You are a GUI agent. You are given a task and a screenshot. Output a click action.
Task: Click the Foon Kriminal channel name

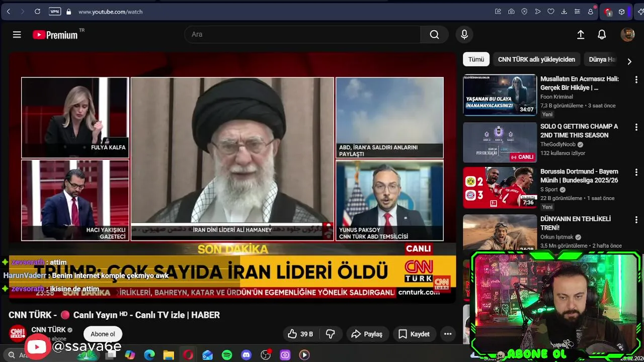(x=556, y=97)
